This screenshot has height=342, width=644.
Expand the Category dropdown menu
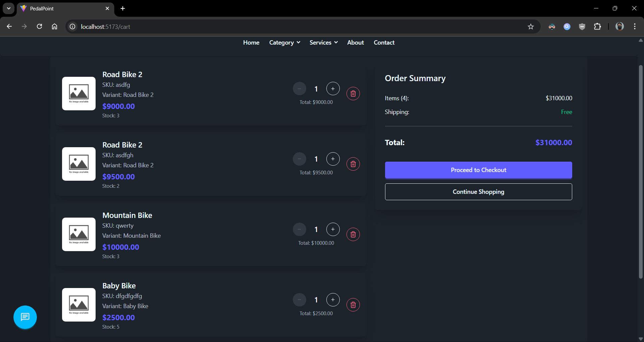[x=284, y=43]
